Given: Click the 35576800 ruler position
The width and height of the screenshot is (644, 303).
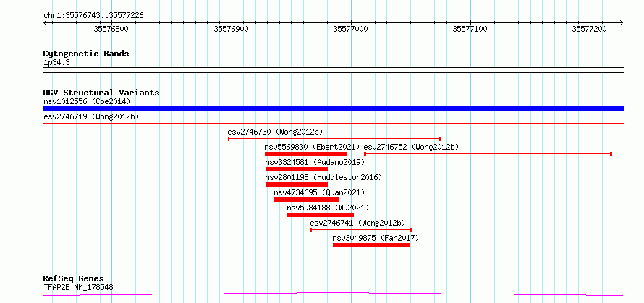Looking at the screenshot, I should point(111,29).
